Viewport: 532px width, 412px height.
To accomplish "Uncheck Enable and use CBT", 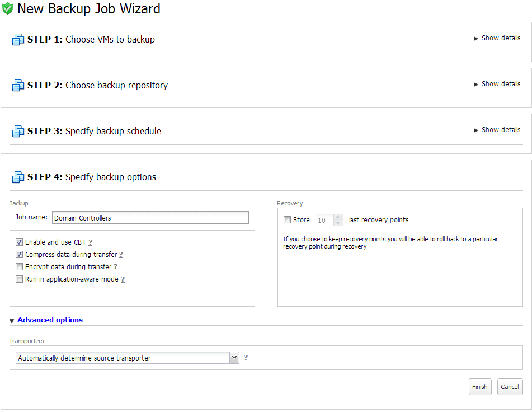I will (x=20, y=242).
